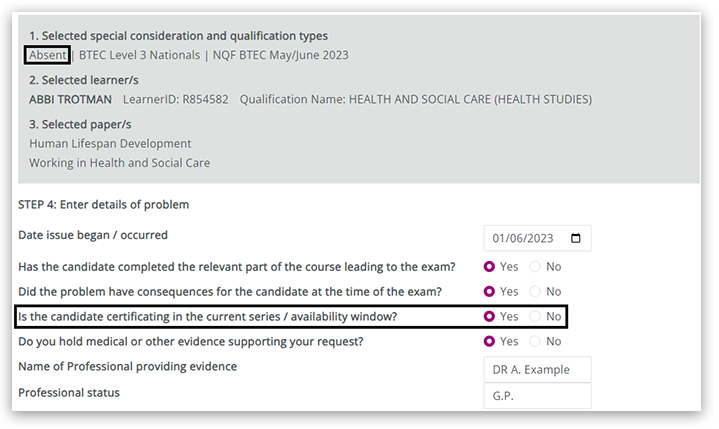Select No for certificating in current series
Viewport: 719px width, 429px height.
[535, 316]
